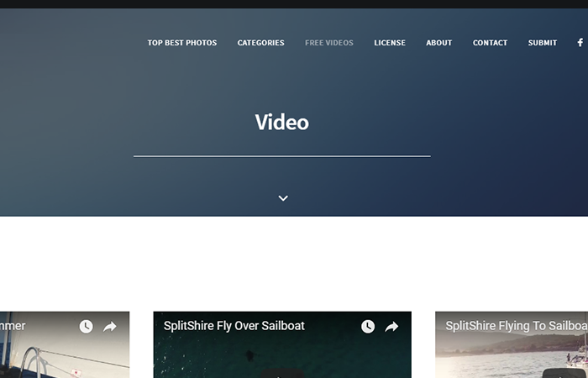This screenshot has width=588, height=378.
Task: Open the Categories menu item
Action: (x=260, y=43)
